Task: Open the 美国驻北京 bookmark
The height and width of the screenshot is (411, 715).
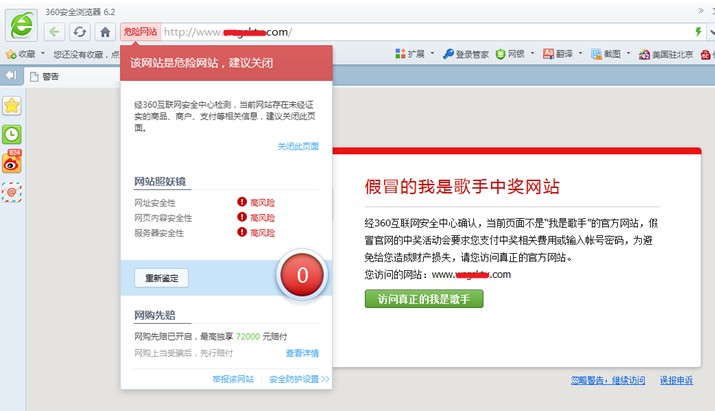Action: (x=666, y=54)
